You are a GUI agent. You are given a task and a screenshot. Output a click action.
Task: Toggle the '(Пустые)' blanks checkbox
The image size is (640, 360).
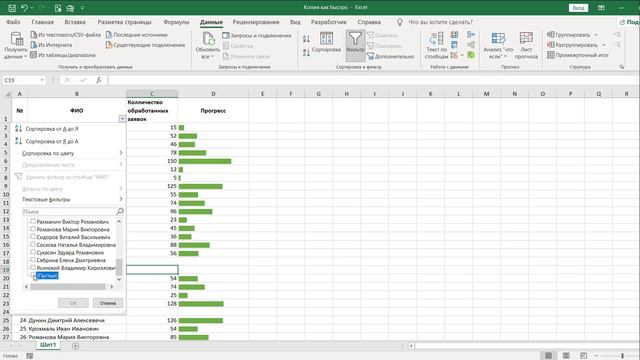pyautogui.click(x=33, y=276)
